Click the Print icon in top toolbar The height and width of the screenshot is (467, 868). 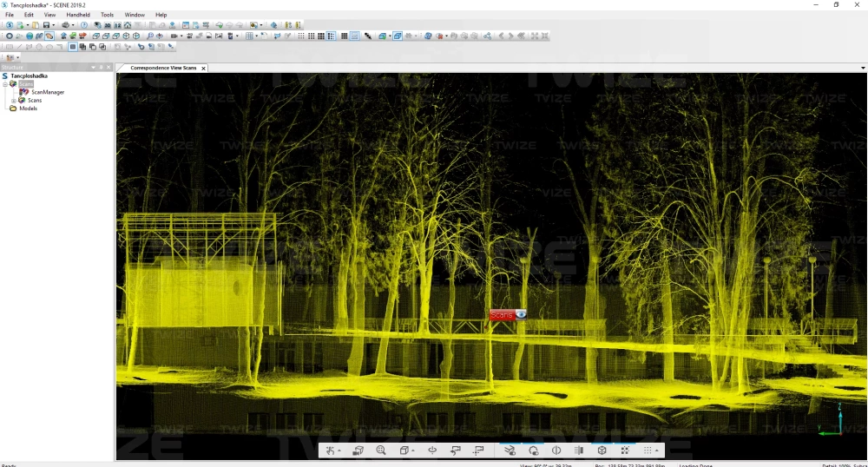[x=65, y=25]
